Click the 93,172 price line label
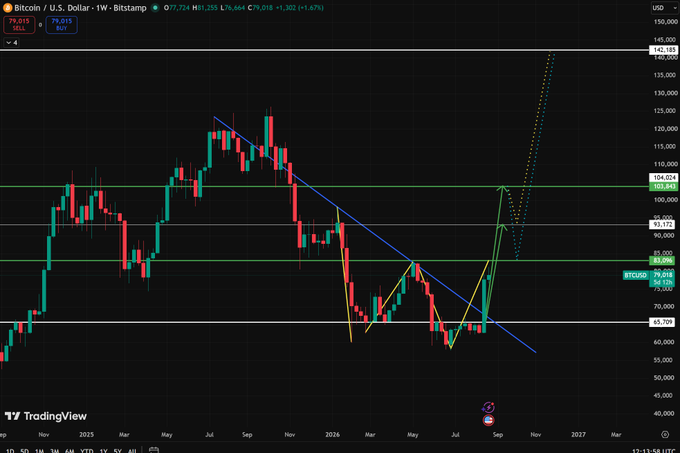 click(663, 225)
